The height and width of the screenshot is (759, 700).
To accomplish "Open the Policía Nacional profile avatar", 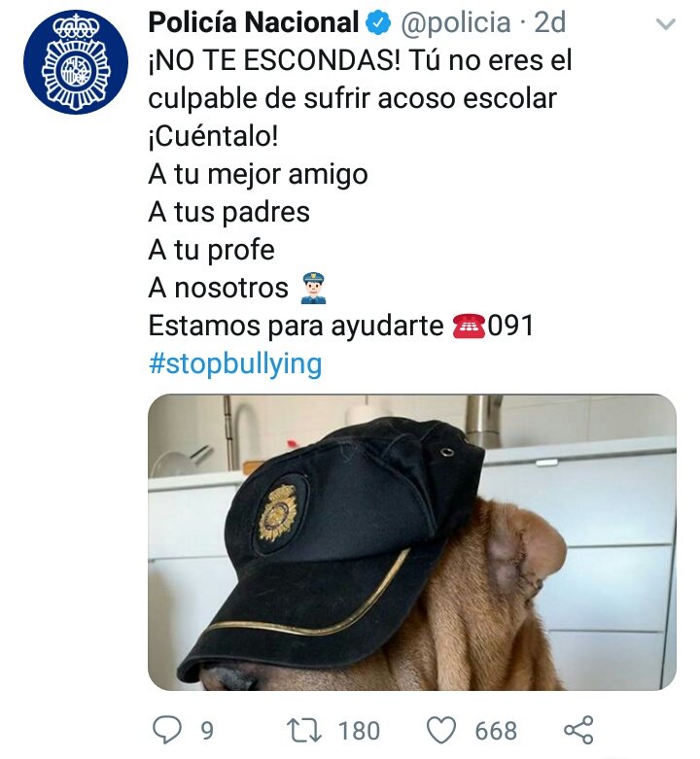I will pyautogui.click(x=76, y=62).
